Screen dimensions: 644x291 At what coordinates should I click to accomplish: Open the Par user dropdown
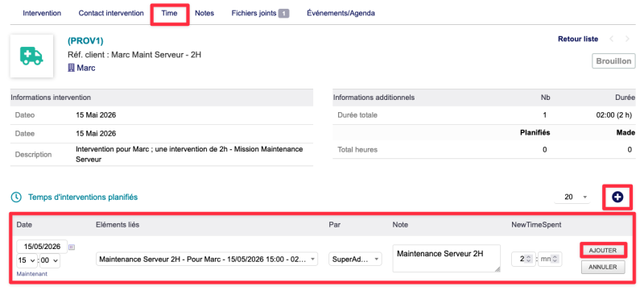[x=355, y=260]
